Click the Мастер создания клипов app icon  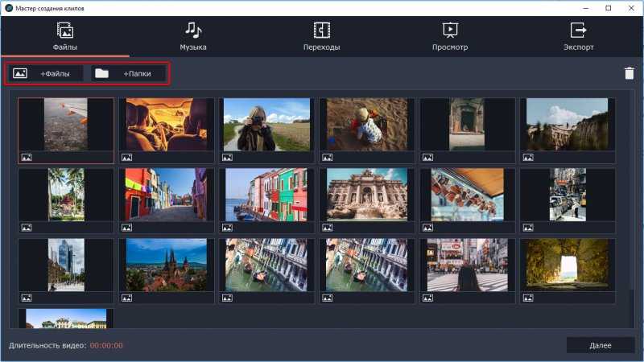(9, 8)
